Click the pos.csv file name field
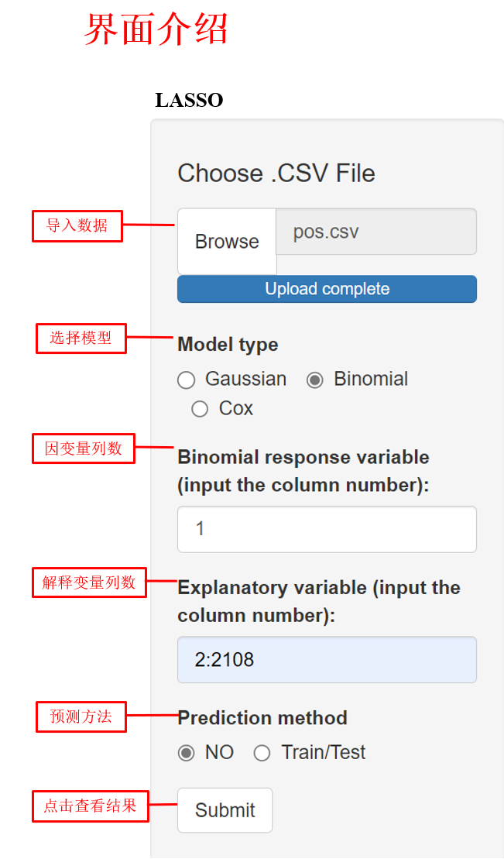Viewport: 504px width, 859px height. coord(376,232)
